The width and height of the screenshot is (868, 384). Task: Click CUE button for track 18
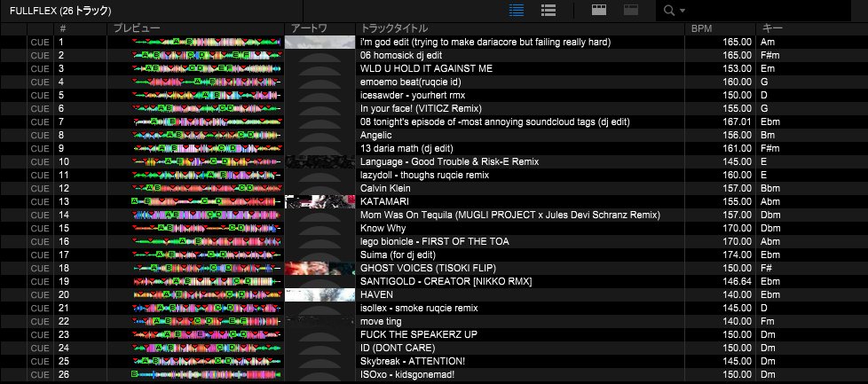tap(40, 268)
